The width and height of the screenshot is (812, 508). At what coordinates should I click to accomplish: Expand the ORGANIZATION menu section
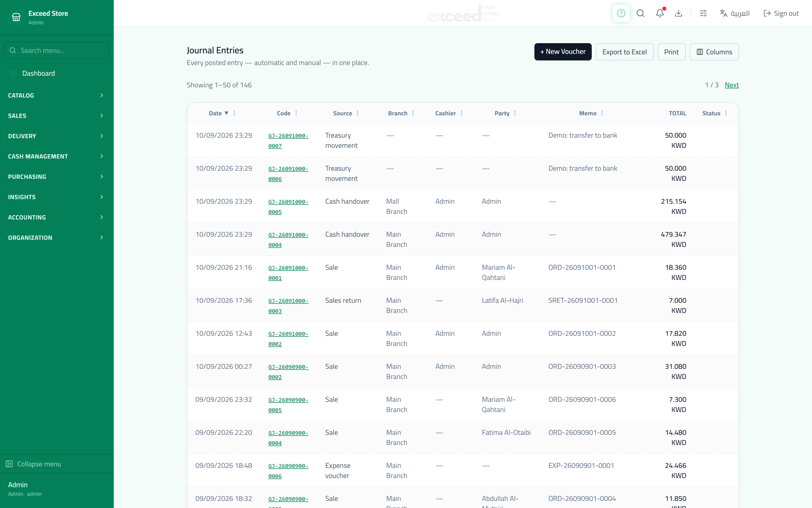[x=56, y=237]
